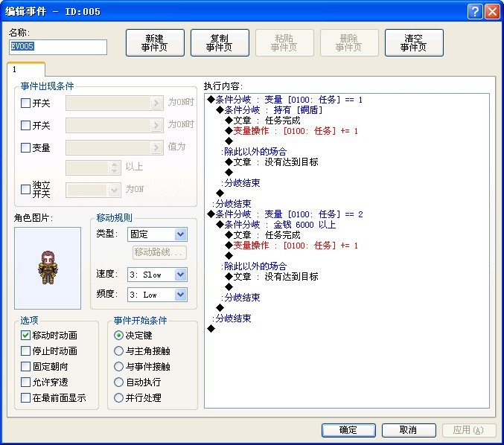Viewport: 504px width, 445px height.
Task: Uncheck the 移动时动画 option
Action: pos(25,335)
